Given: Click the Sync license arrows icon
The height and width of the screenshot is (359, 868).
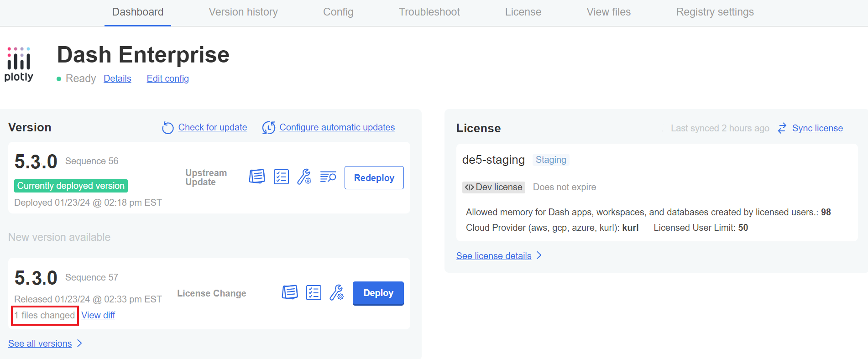Looking at the screenshot, I should click(782, 128).
